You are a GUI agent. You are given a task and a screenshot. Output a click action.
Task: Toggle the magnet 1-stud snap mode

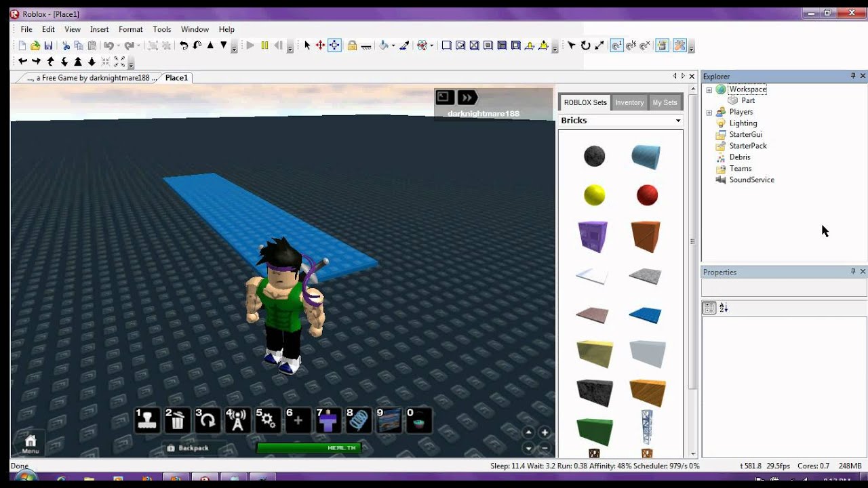point(617,45)
